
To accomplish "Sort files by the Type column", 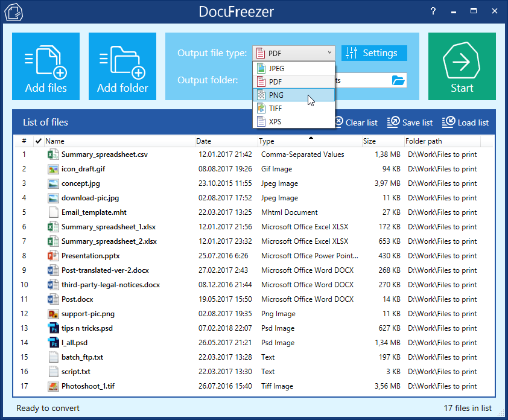I will (x=310, y=141).
